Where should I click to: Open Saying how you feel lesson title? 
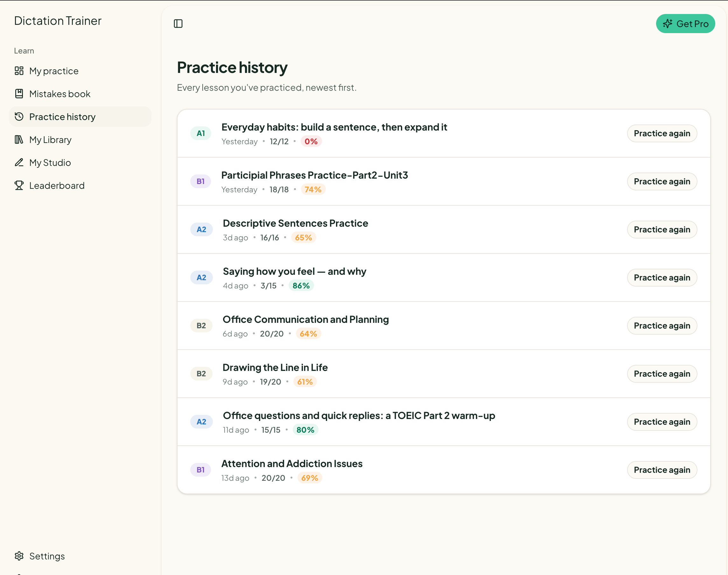(x=294, y=271)
